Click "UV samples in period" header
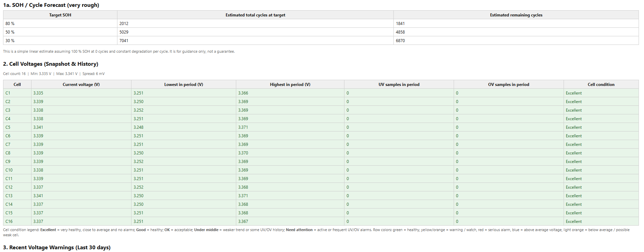 pyautogui.click(x=399, y=85)
